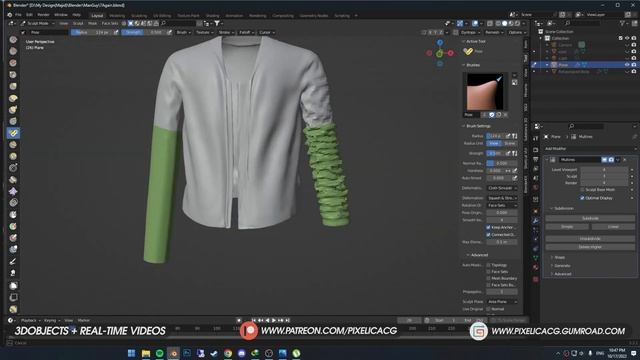Click the Simple subdivision button
Image resolution: width=640 pixels, height=360 pixels.
pyautogui.click(x=567, y=227)
